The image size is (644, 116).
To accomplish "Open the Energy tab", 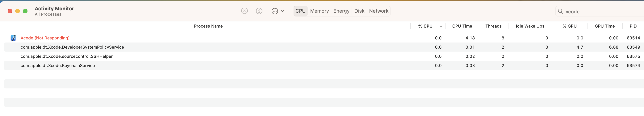I will [341, 11].
